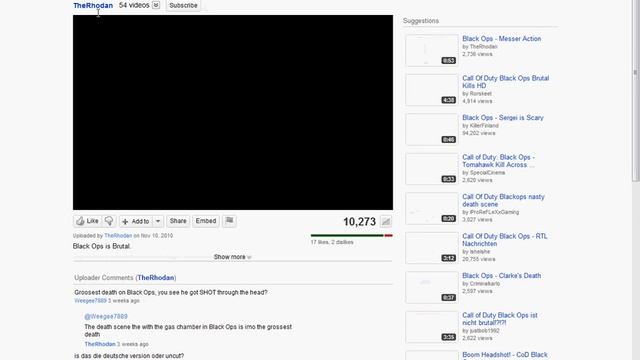640x360 pixels.
Task: Click thumbnail for ist nicht brutal video
Action: coord(431,327)
